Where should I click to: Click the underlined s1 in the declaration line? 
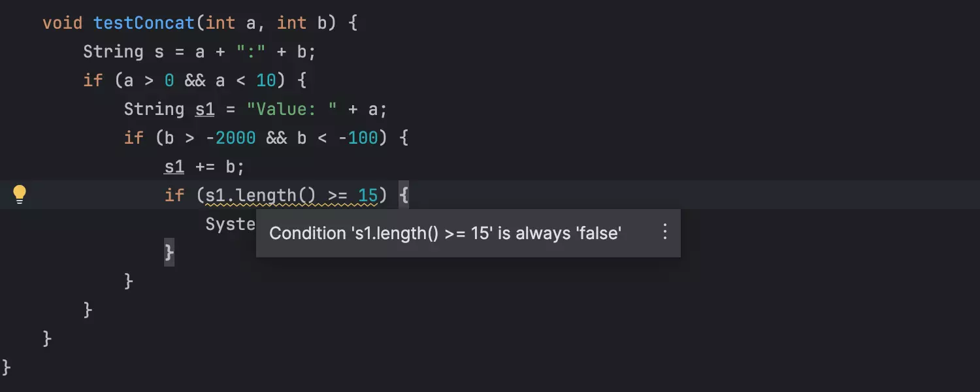(x=205, y=109)
